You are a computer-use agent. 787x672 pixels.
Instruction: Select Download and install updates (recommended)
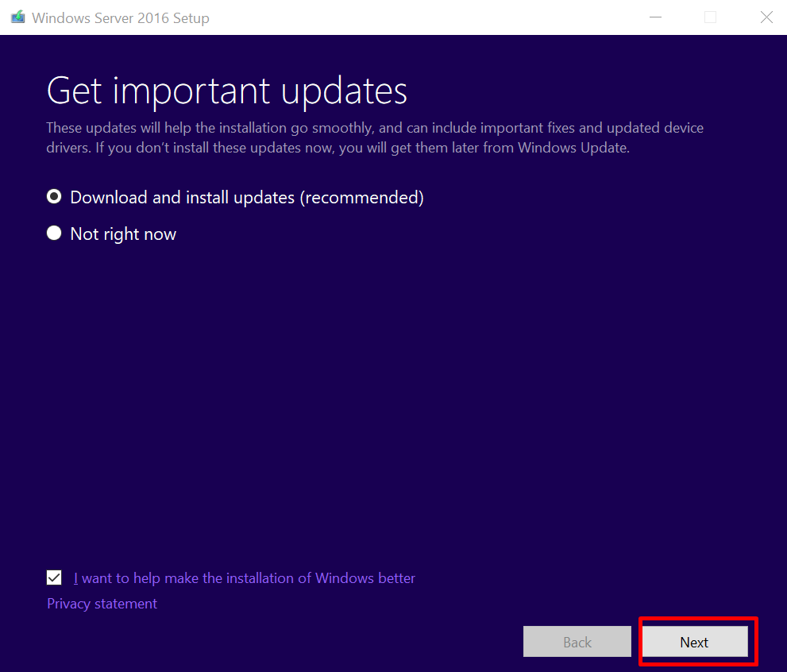(x=53, y=196)
